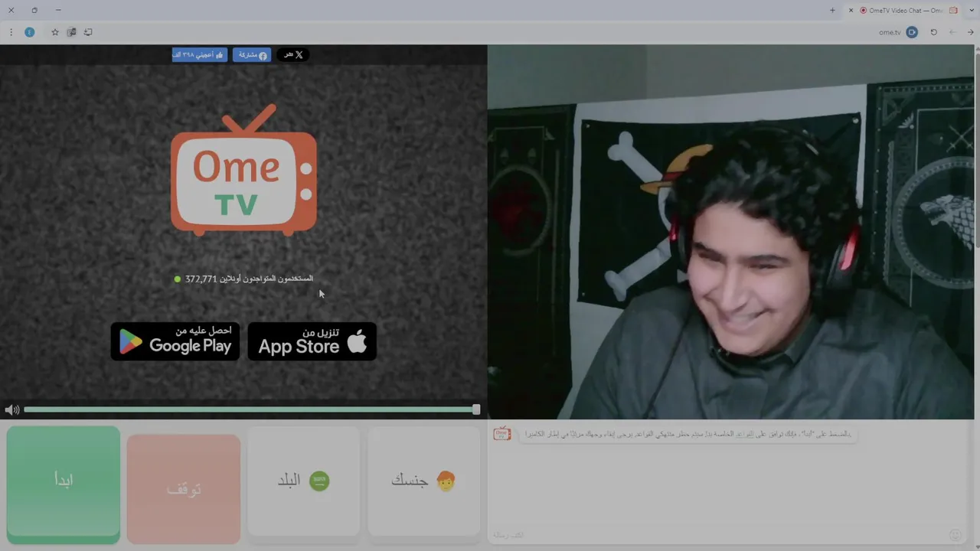The image size is (980, 551).
Task: Click the red Stop (توقف) button
Action: click(x=184, y=488)
